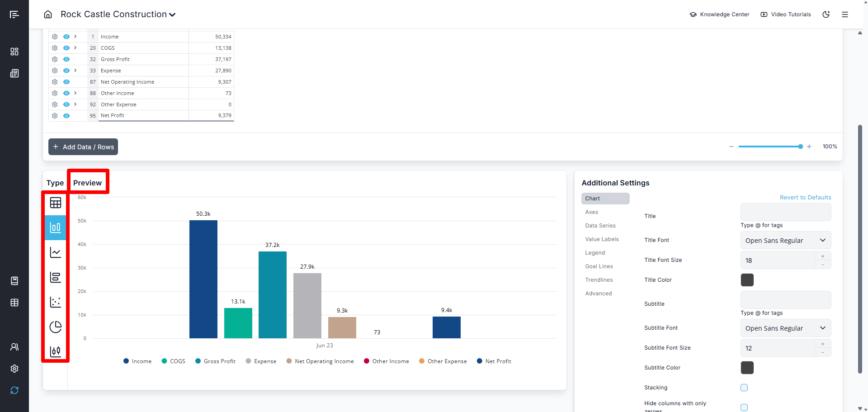Pick the scatter plot chart type
This screenshot has height=412, width=868.
56,302
